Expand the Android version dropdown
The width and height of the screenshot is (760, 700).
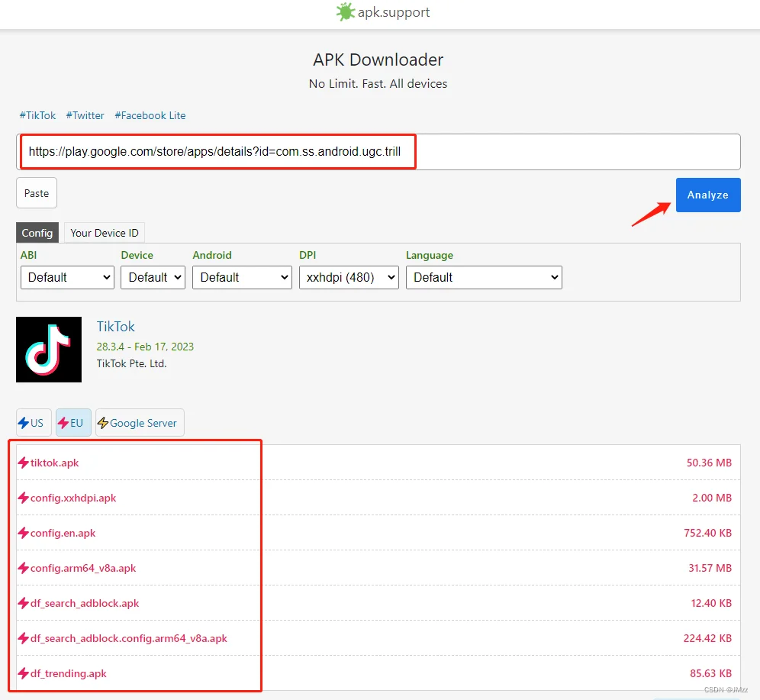click(242, 277)
